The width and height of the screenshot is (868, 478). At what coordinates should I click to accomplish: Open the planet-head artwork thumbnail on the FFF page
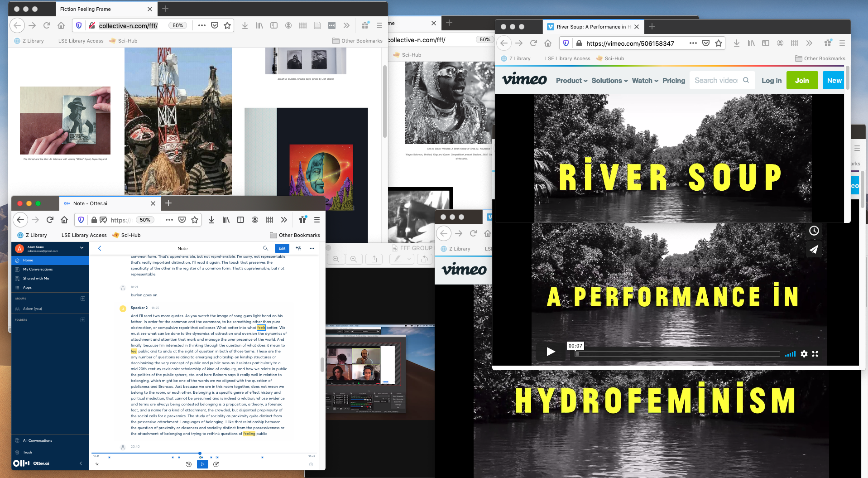tap(321, 177)
